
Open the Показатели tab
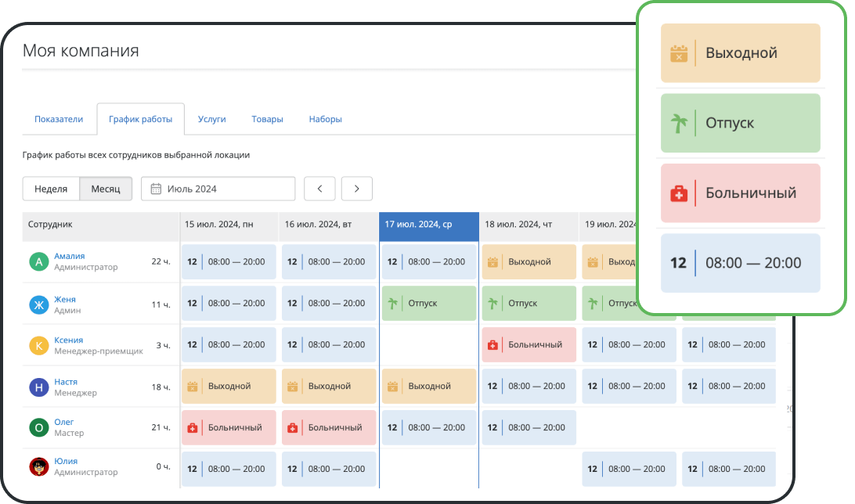click(x=59, y=119)
